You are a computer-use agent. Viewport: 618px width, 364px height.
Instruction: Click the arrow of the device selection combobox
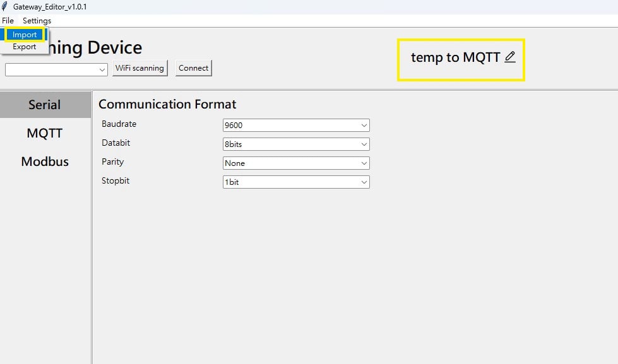click(x=102, y=70)
